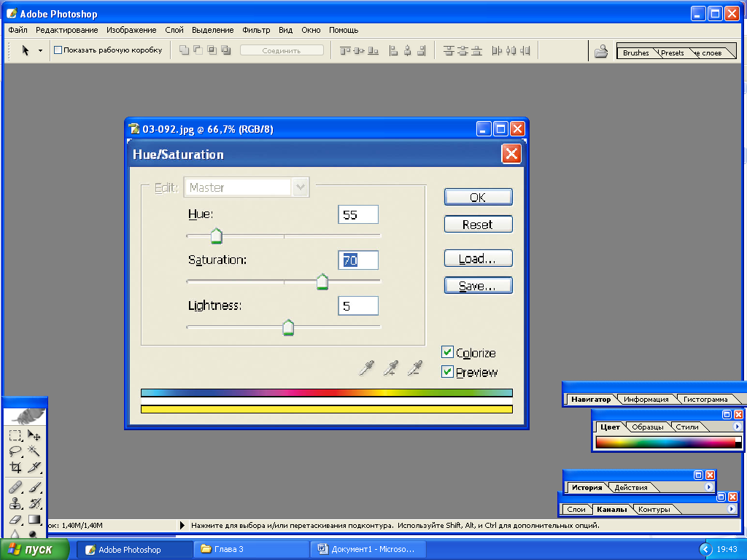Click the disabled Соединить button
Viewport: 747px width, 560px height.
[282, 50]
